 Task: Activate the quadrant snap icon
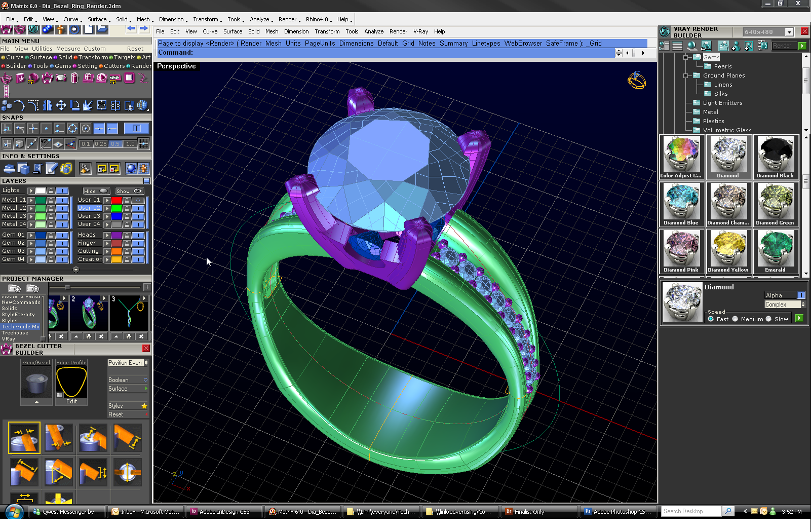click(x=72, y=128)
